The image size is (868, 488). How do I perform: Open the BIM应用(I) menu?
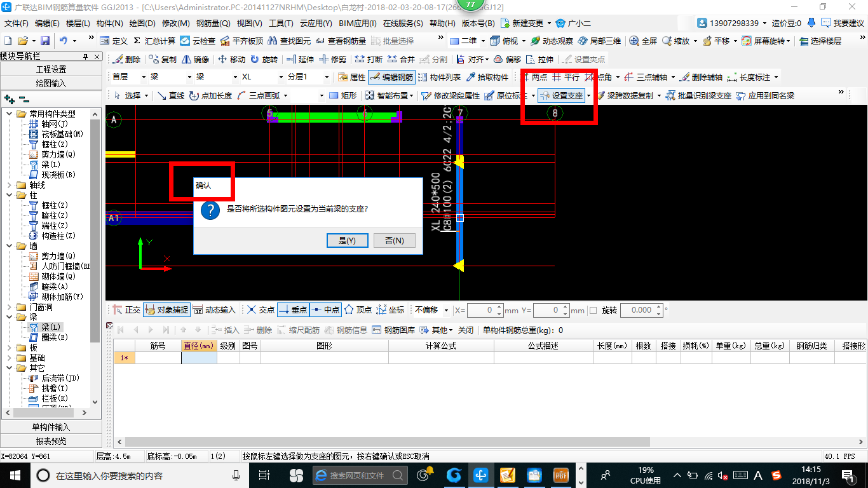click(x=357, y=24)
